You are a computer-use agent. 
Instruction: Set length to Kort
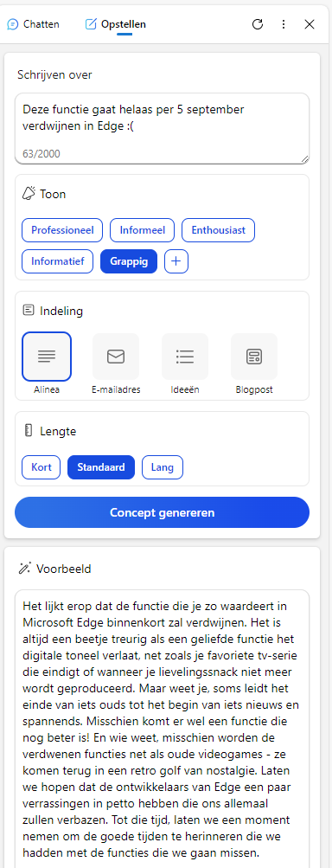pyautogui.click(x=41, y=467)
